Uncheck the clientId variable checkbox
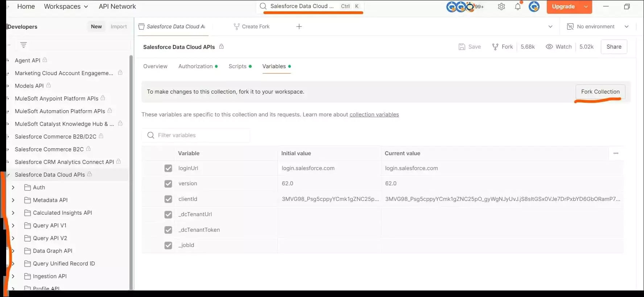Screen dimensions: 644x297 click(x=168, y=199)
